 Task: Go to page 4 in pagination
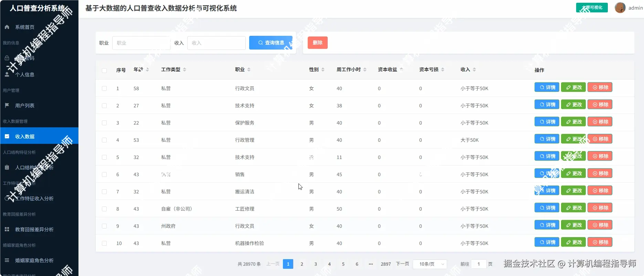click(329, 264)
